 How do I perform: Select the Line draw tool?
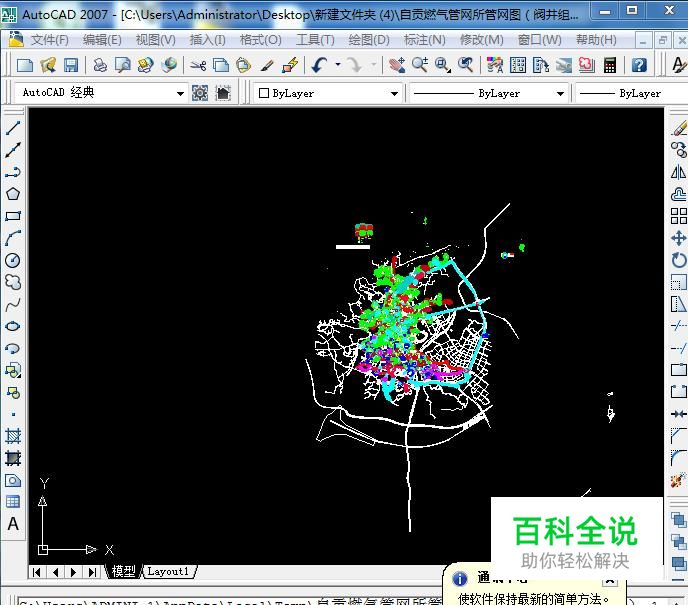[x=13, y=129]
